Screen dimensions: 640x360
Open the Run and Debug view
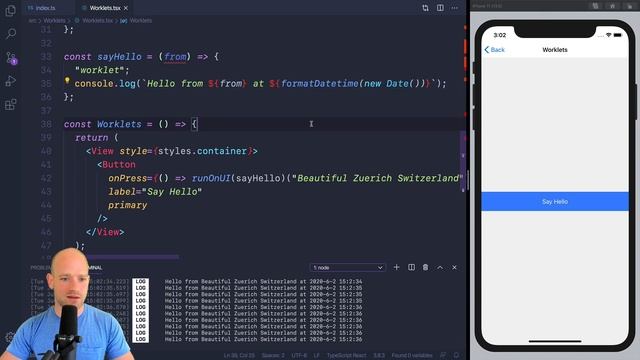[x=11, y=81]
